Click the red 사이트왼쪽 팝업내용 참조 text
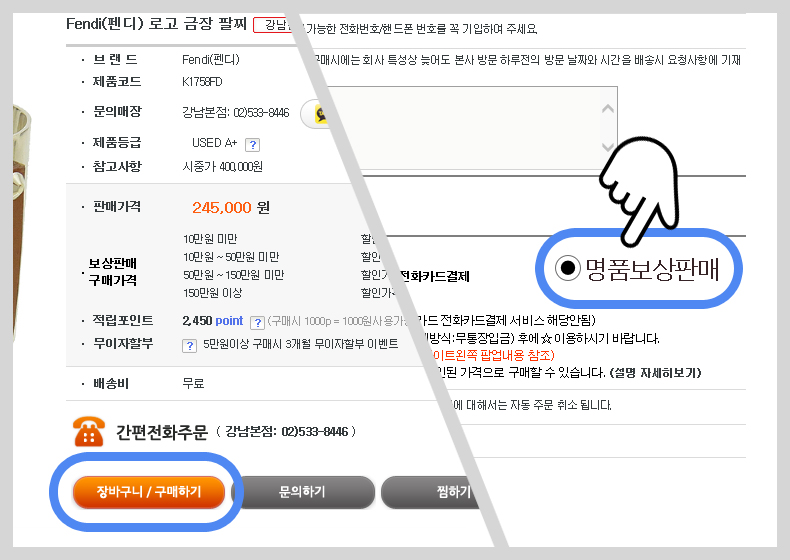The image size is (790, 560). (492, 355)
